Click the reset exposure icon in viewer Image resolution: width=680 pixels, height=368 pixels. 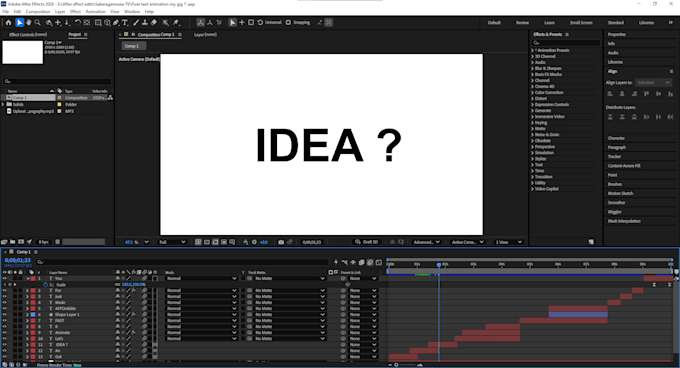[x=255, y=242]
